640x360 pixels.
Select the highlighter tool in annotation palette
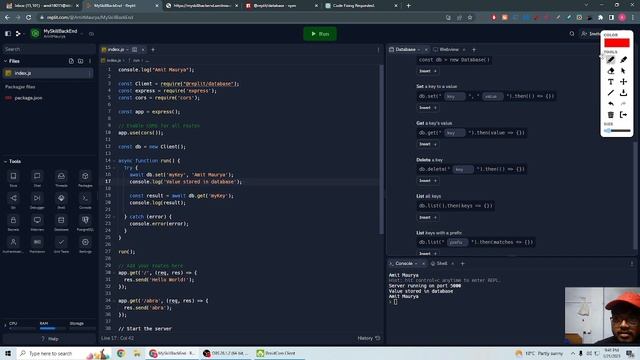(623, 60)
